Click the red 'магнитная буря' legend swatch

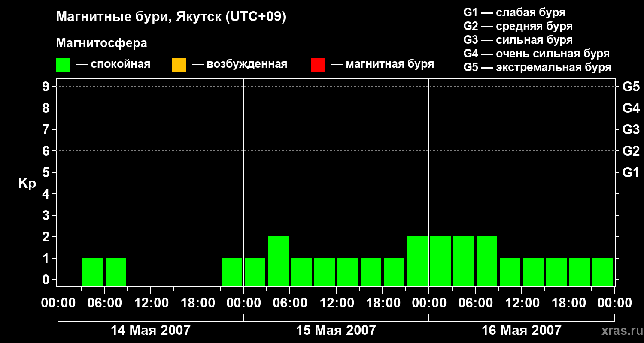point(318,65)
